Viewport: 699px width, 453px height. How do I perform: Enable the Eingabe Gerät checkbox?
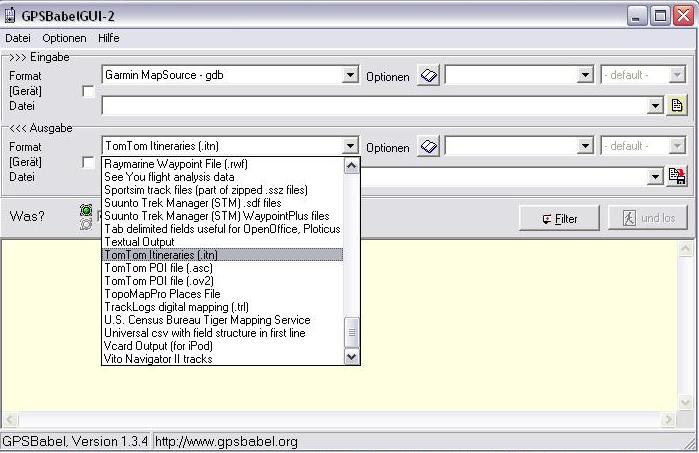[x=88, y=91]
